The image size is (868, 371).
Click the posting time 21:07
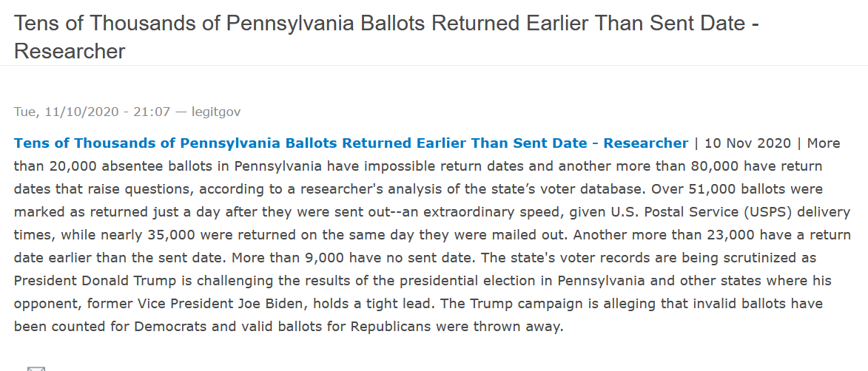tap(151, 112)
